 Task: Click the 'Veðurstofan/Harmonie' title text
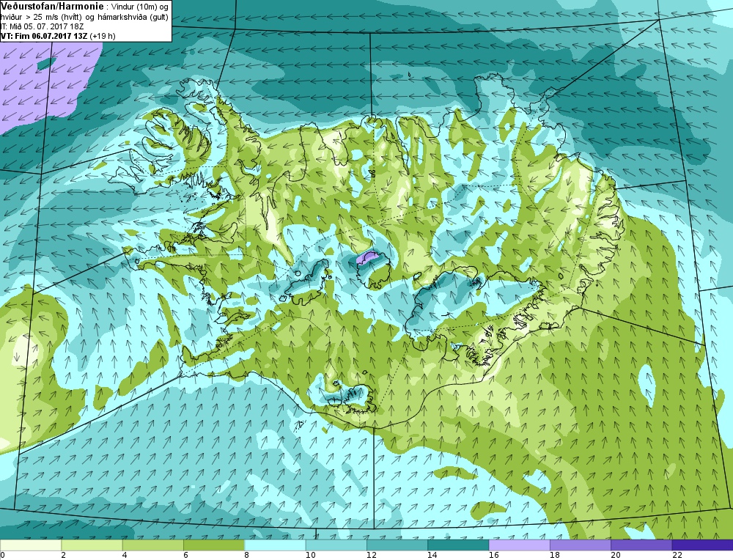(x=51, y=7)
